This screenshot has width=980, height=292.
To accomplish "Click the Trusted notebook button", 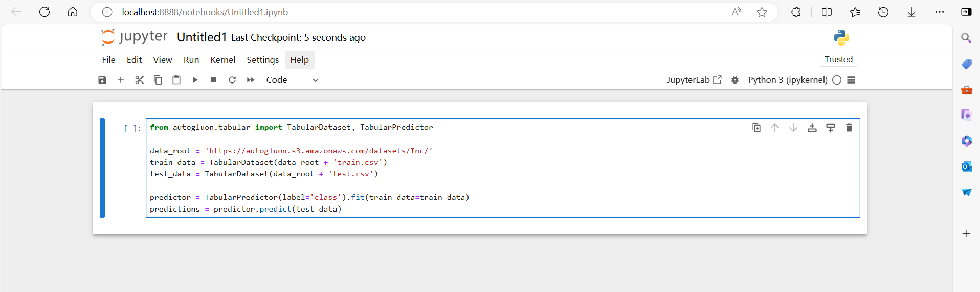I will [838, 60].
